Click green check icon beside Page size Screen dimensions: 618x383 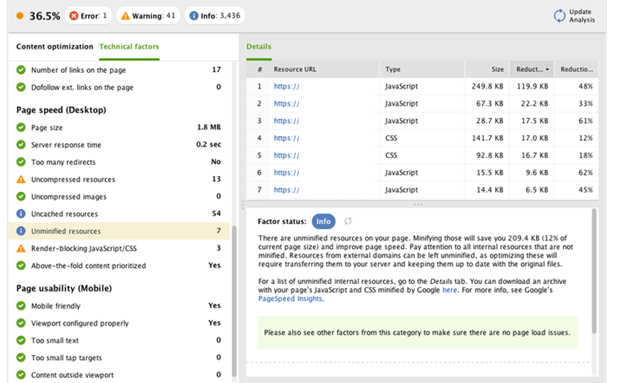pos(21,127)
